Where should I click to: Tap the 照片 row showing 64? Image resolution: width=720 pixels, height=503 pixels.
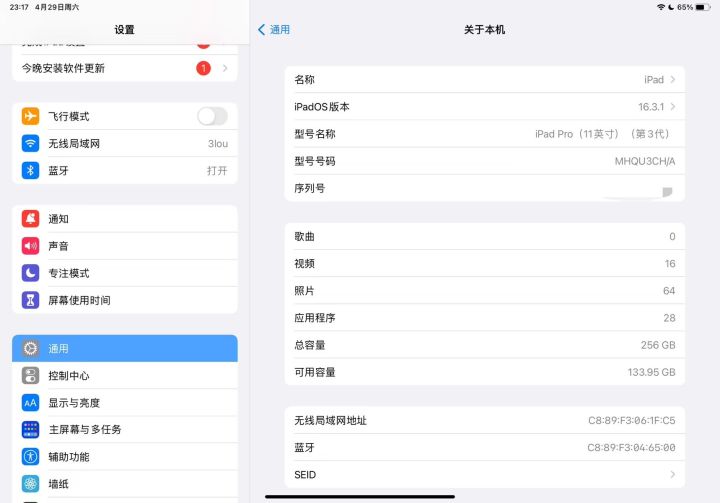pos(485,291)
